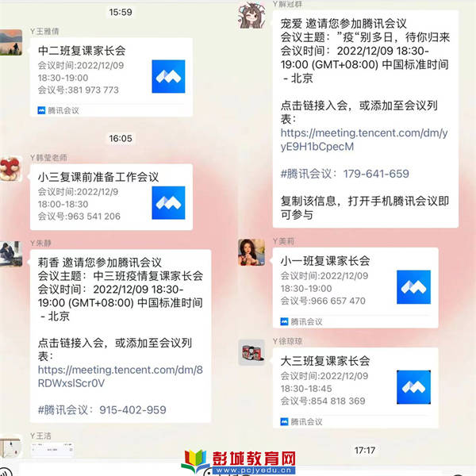Click Tencent Meeting icon in 小一班复课家长会 card
The image size is (476, 476).
413,287
